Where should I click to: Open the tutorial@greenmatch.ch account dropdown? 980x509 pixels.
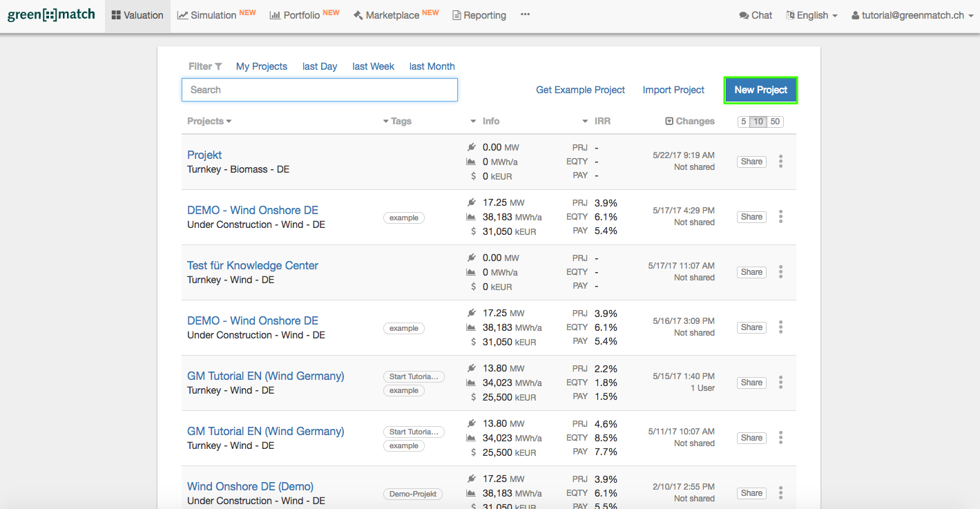(x=912, y=15)
